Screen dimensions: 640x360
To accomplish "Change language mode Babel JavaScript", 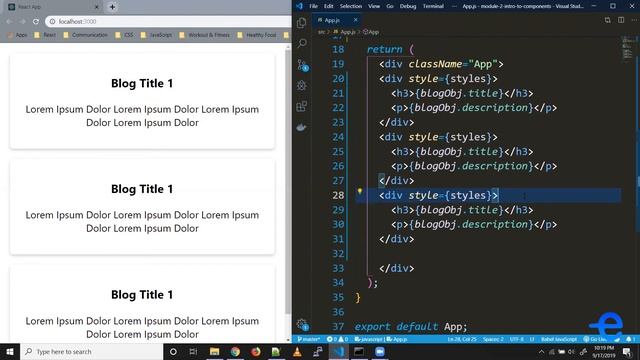I will [559, 339].
